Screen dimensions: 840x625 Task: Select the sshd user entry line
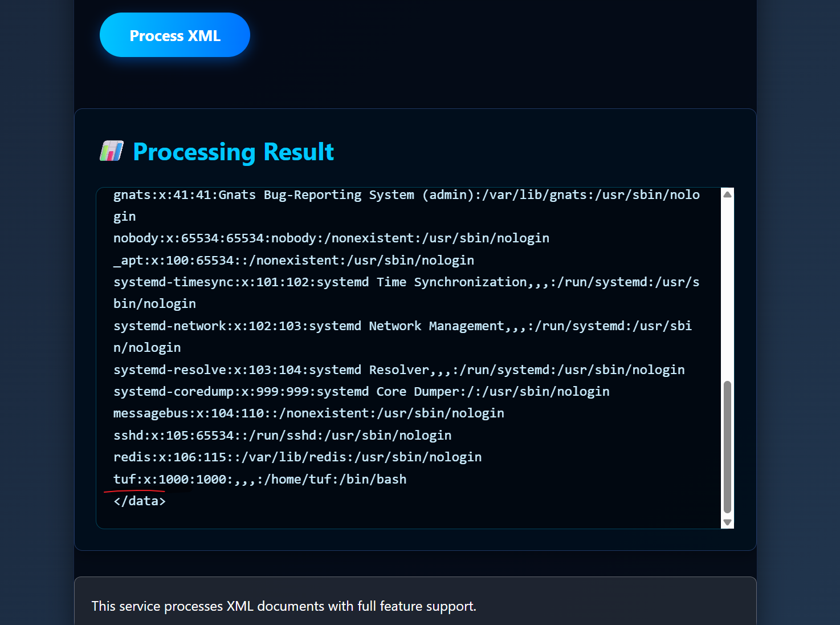coord(282,436)
